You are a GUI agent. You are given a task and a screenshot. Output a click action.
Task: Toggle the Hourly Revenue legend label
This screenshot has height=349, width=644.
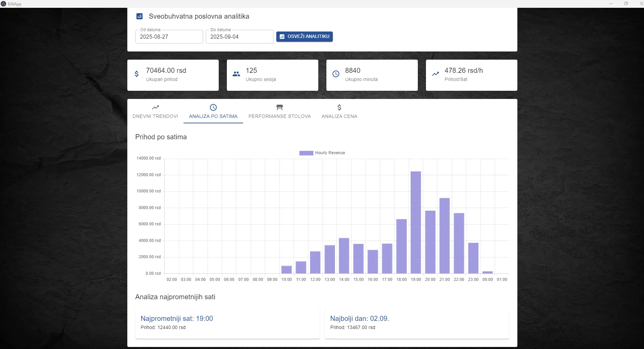point(330,153)
